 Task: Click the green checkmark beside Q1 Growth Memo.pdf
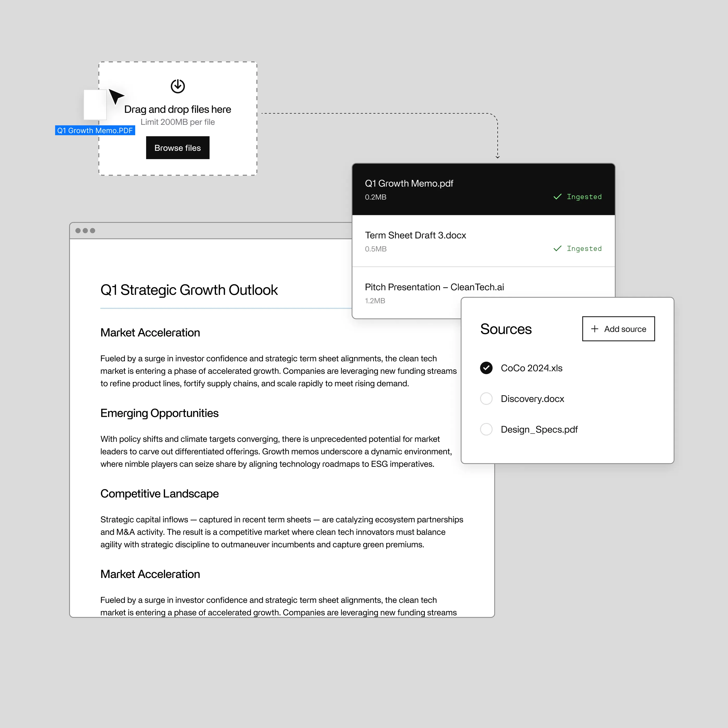point(557,197)
